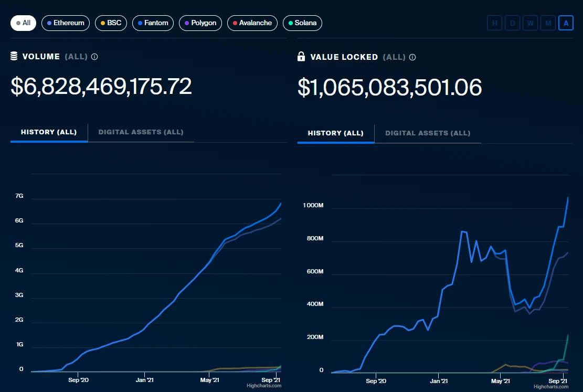Click the 800M label on Value Locked axis
The width and height of the screenshot is (583, 392).
[x=315, y=238]
